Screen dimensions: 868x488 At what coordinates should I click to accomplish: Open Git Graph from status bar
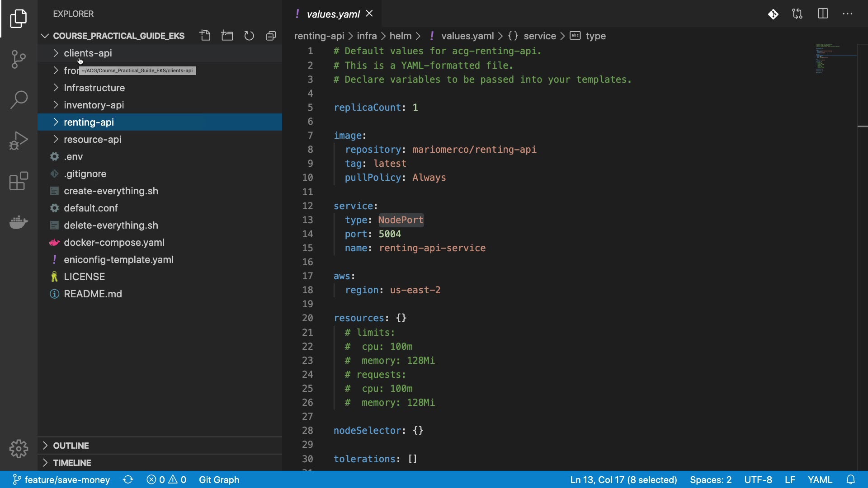[219, 479]
